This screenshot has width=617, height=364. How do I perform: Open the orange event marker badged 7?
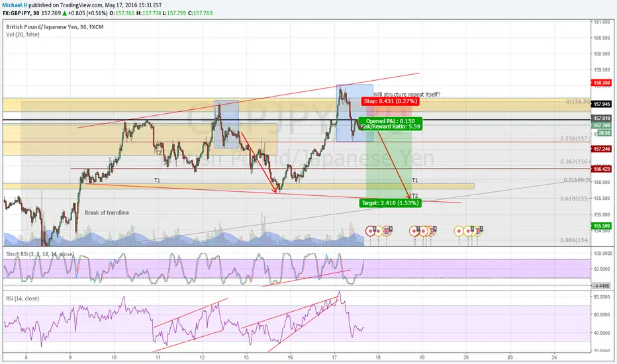click(414, 231)
